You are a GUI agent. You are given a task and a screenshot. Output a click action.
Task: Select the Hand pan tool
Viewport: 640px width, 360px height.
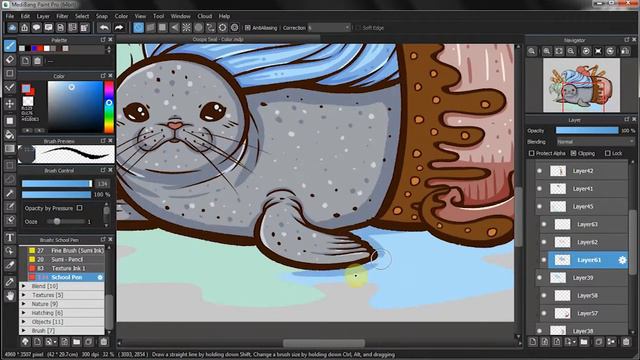tap(10, 296)
